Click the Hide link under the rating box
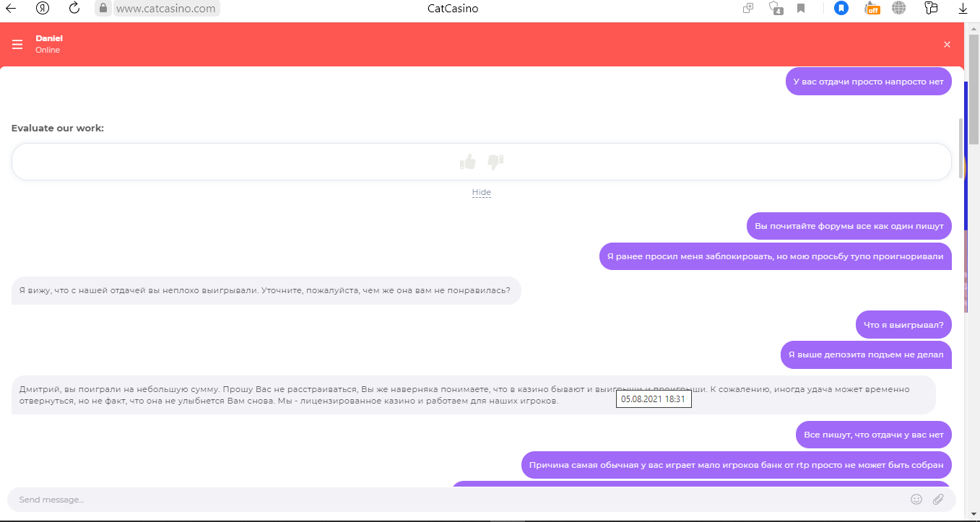 coord(482,192)
